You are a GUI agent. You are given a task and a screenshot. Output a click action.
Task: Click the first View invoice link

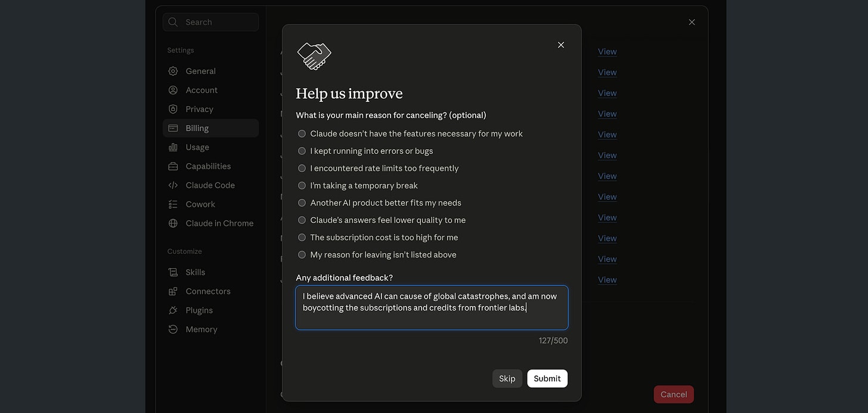(x=607, y=52)
